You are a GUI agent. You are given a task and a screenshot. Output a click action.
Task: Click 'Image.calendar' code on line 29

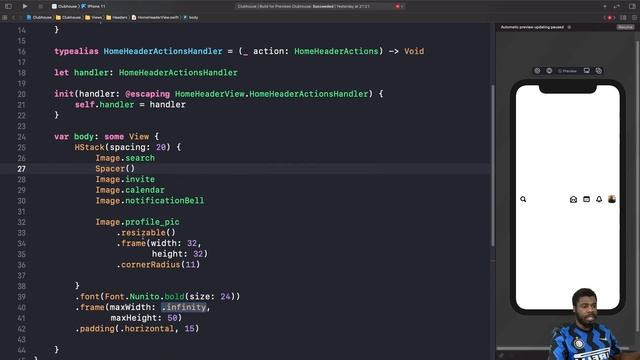[130, 190]
